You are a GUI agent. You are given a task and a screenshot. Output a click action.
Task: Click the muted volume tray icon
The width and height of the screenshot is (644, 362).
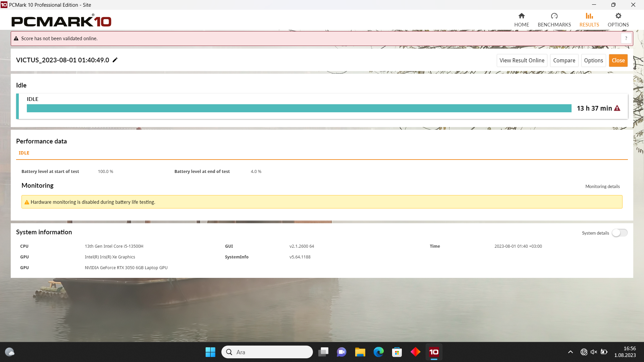[x=594, y=352]
